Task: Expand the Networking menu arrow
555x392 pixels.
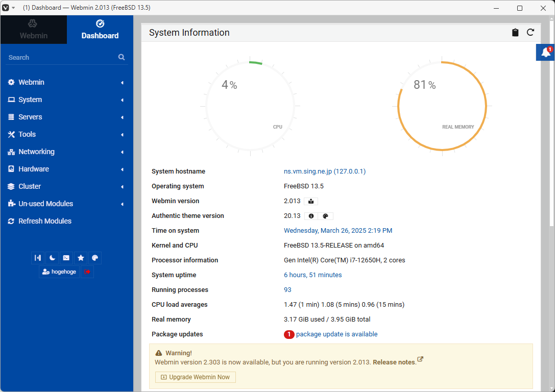Action: coord(122,152)
